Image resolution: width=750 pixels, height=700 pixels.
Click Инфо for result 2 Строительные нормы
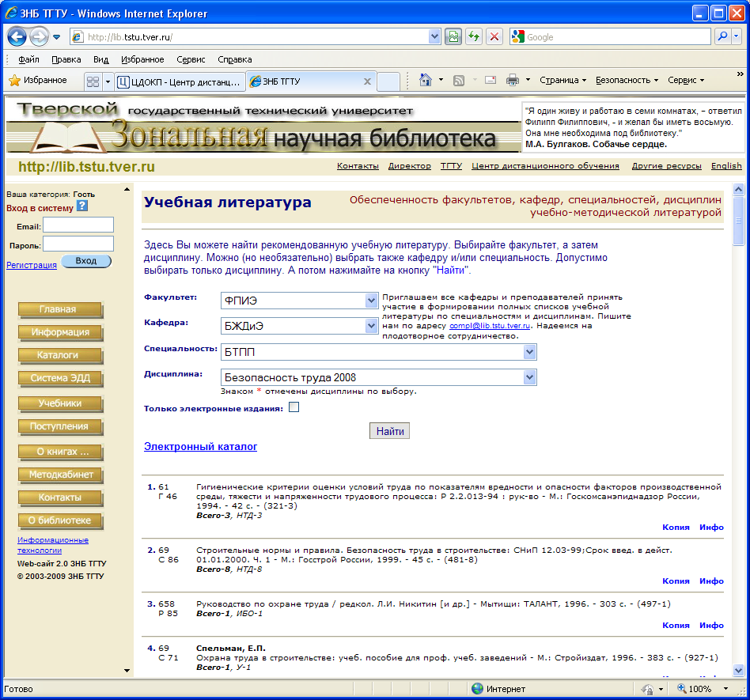711,581
